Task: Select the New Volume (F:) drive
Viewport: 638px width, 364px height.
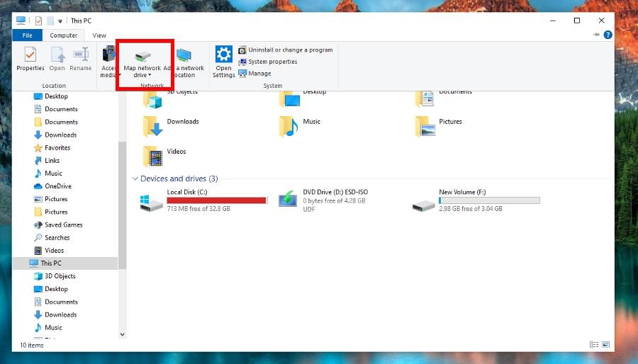Action: tap(476, 200)
